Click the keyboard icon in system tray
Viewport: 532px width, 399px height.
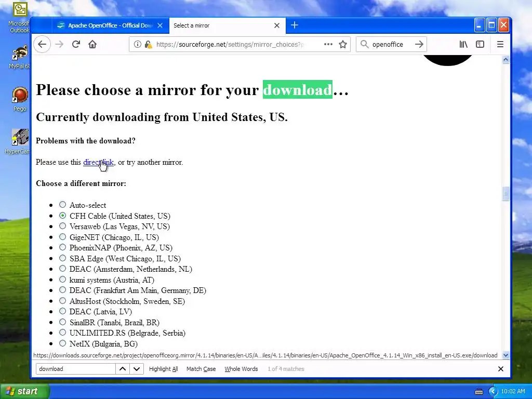coord(478,392)
